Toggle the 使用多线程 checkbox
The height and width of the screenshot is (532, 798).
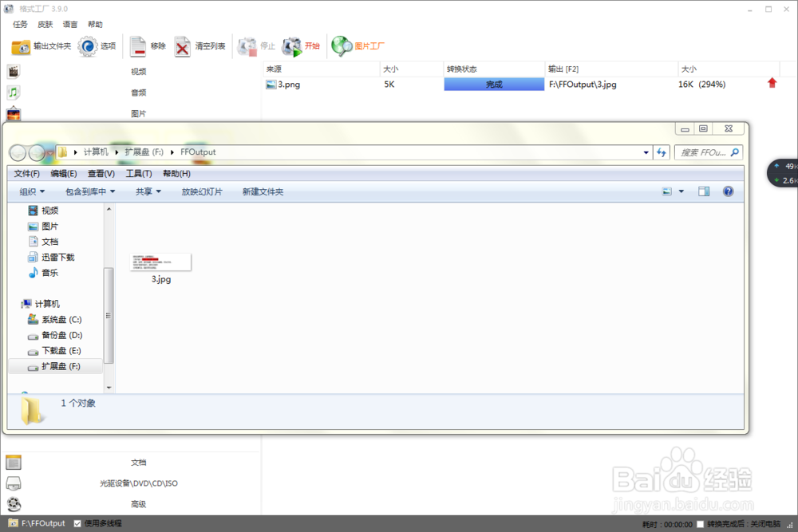77,523
